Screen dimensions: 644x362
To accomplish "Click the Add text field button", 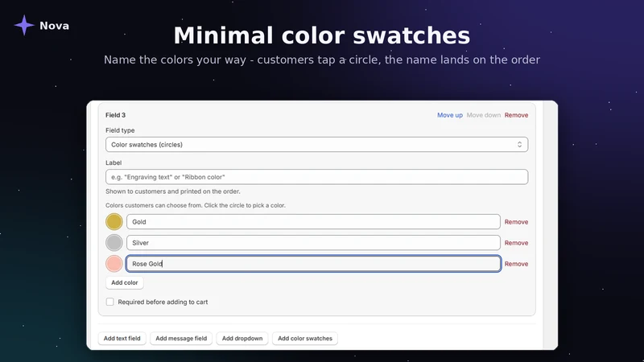I will [122, 338].
